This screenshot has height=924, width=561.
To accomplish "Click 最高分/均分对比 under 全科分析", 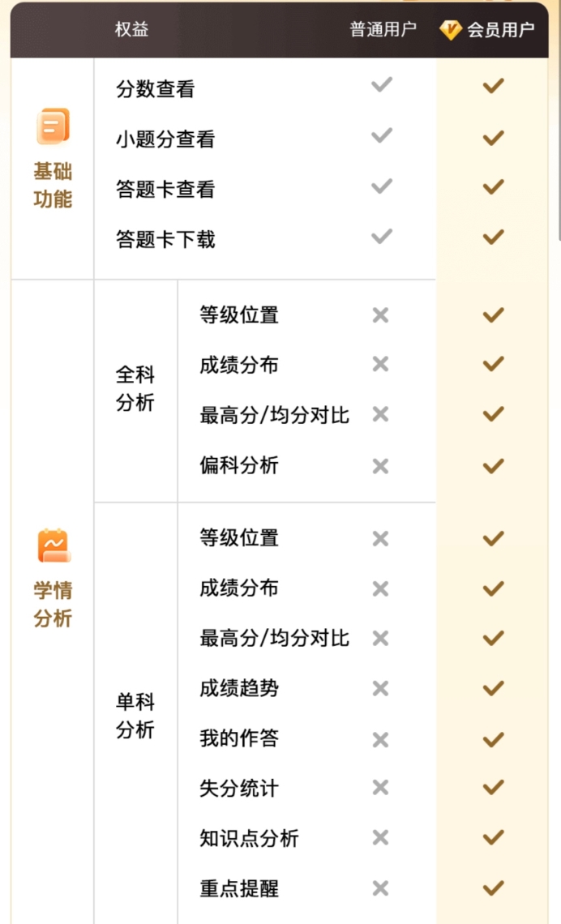I will (x=275, y=415).
